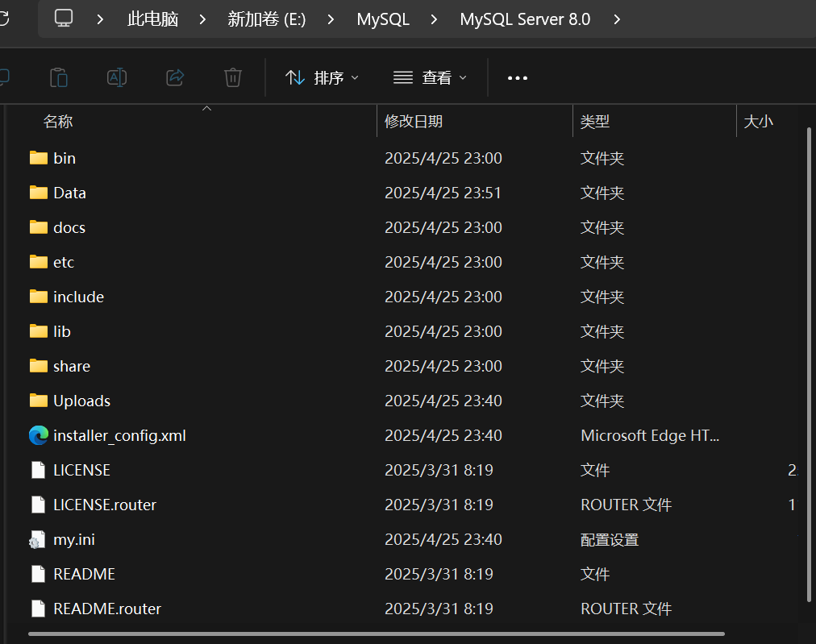Select the my.ini file name

pyautogui.click(x=74, y=539)
